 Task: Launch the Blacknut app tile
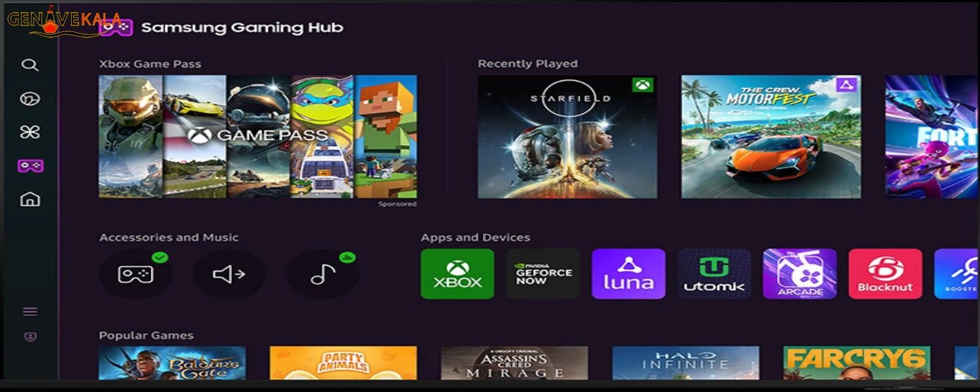tap(885, 274)
